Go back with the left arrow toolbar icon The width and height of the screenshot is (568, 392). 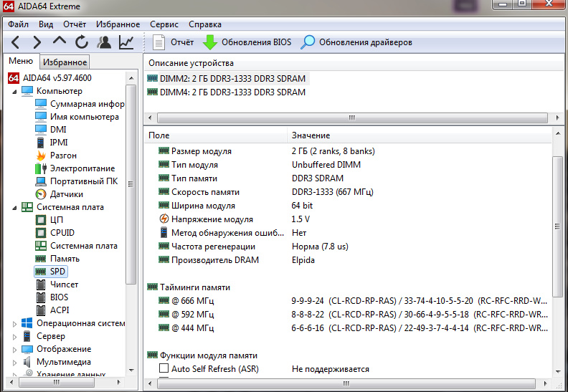click(16, 42)
